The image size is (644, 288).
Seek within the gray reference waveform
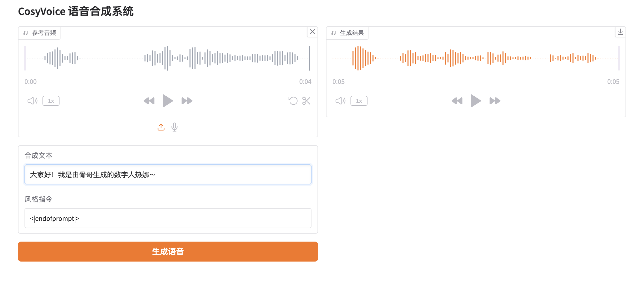point(167,58)
